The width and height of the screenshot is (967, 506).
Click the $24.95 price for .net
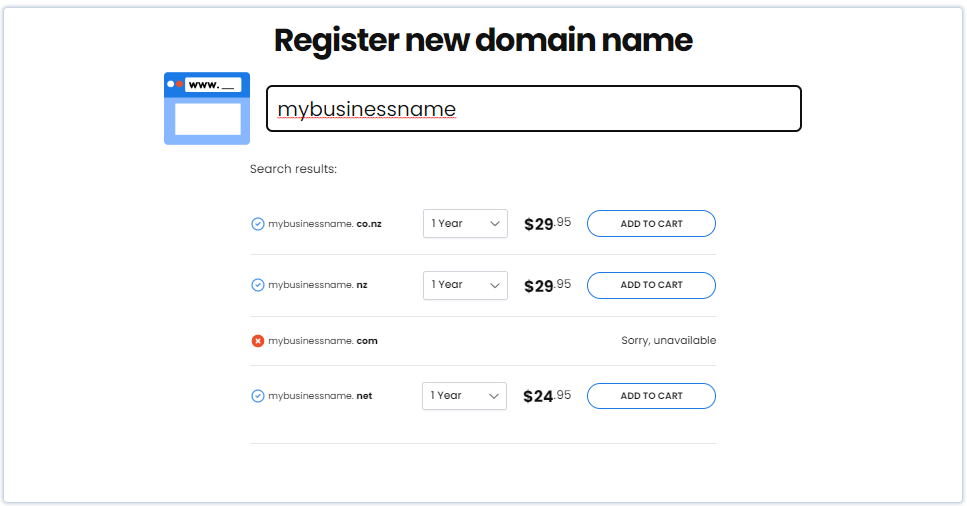(x=547, y=396)
